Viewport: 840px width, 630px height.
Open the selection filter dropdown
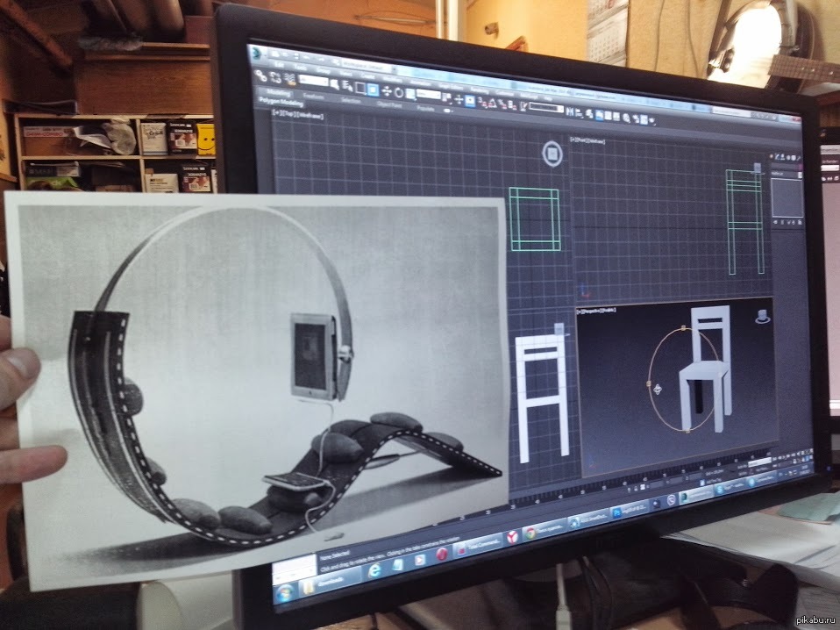pos(315,82)
